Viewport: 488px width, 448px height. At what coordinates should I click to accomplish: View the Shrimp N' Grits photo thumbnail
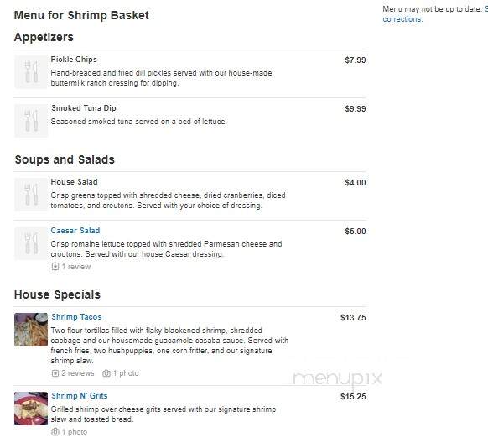[x=31, y=409]
